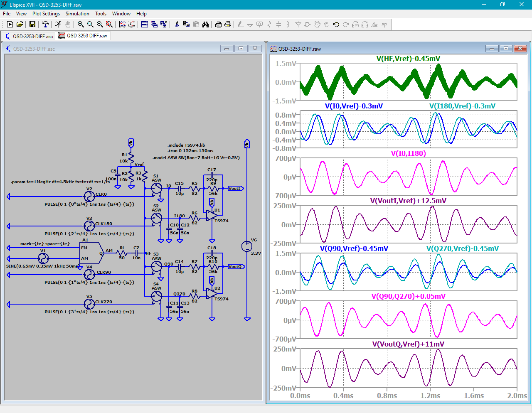The width and height of the screenshot is (532, 413).
Task: Click the Autorange Y-axis toolbar icon
Action: point(132,25)
